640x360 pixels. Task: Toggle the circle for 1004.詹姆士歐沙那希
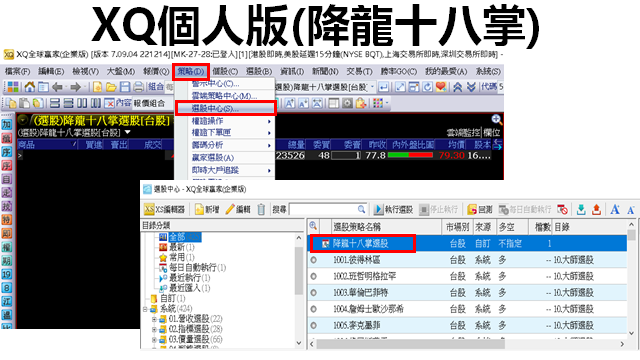pos(313,309)
